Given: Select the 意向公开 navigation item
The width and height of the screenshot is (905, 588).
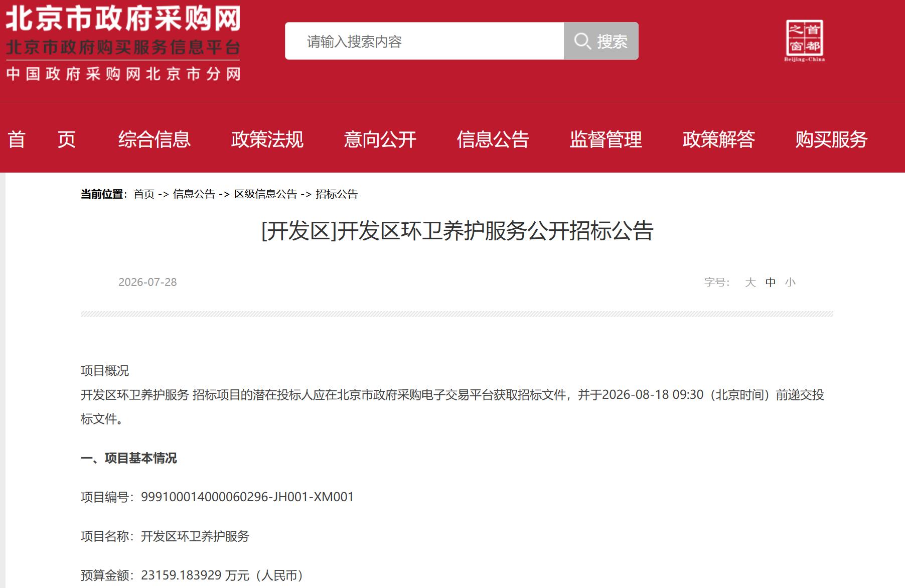Looking at the screenshot, I should (x=380, y=139).
